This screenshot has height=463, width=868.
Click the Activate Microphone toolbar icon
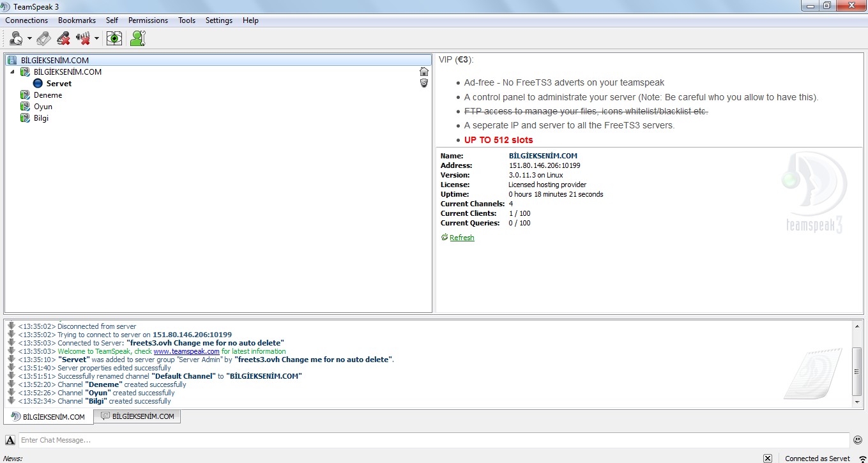(43, 39)
